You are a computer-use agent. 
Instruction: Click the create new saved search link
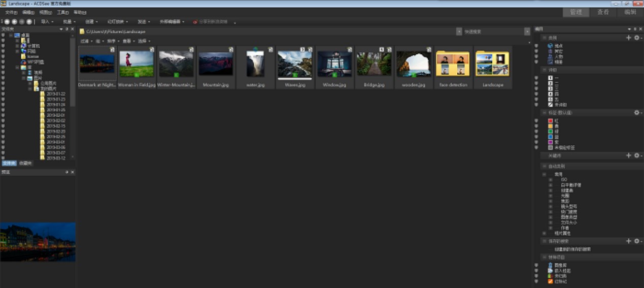pos(572,249)
